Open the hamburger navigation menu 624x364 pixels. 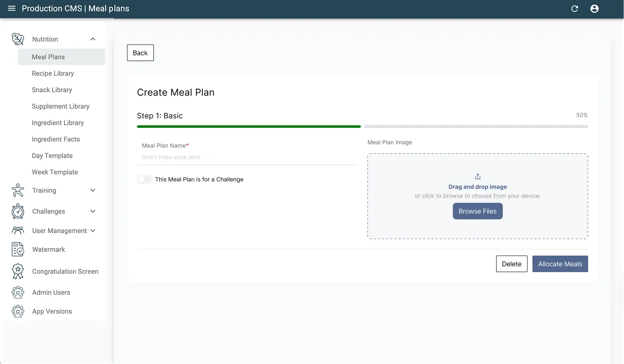(12, 9)
